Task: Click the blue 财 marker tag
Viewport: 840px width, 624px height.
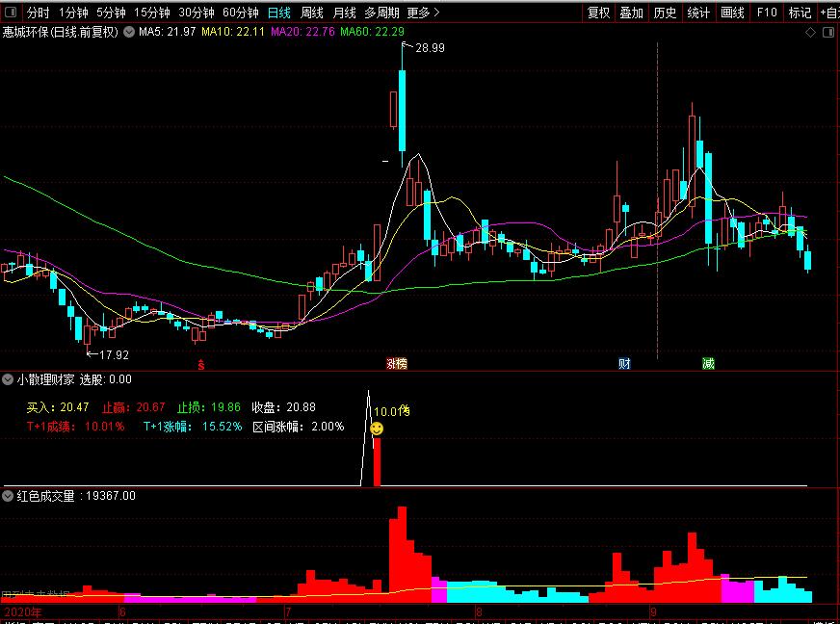Action: point(624,364)
